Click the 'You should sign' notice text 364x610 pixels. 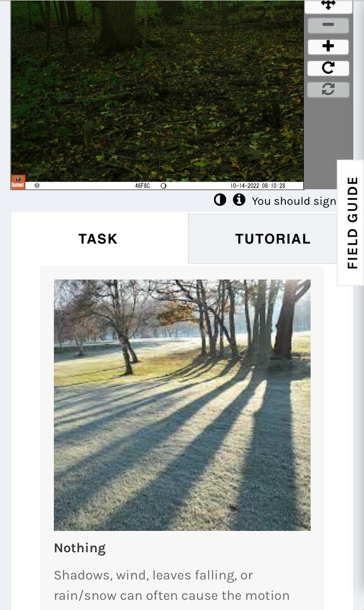pos(294,201)
